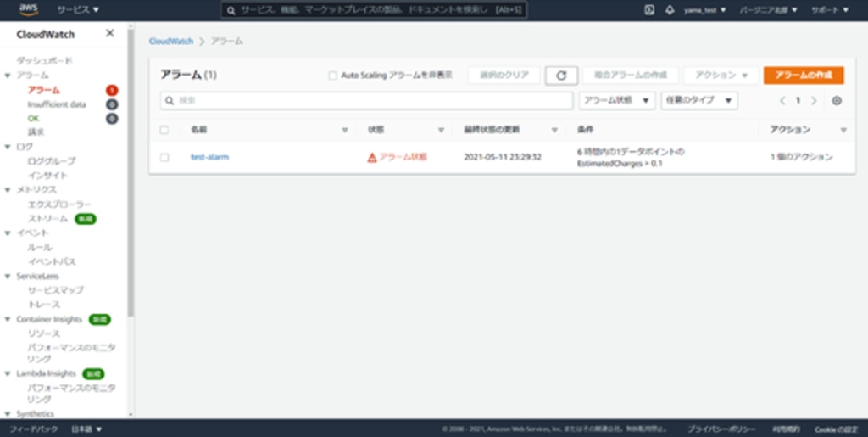The height and width of the screenshot is (437, 868).
Task: Collapse the ログ sidebar section
Action: click(7, 147)
